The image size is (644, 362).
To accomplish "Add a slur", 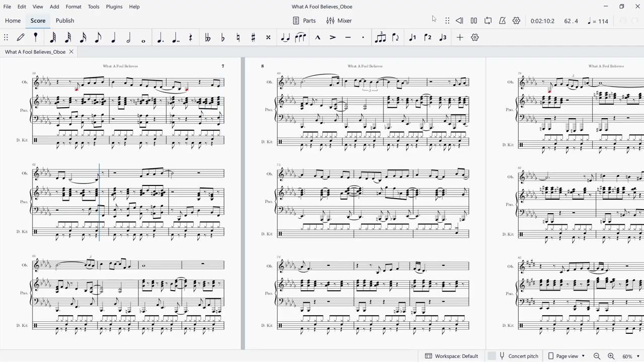I will pyautogui.click(x=300, y=37).
